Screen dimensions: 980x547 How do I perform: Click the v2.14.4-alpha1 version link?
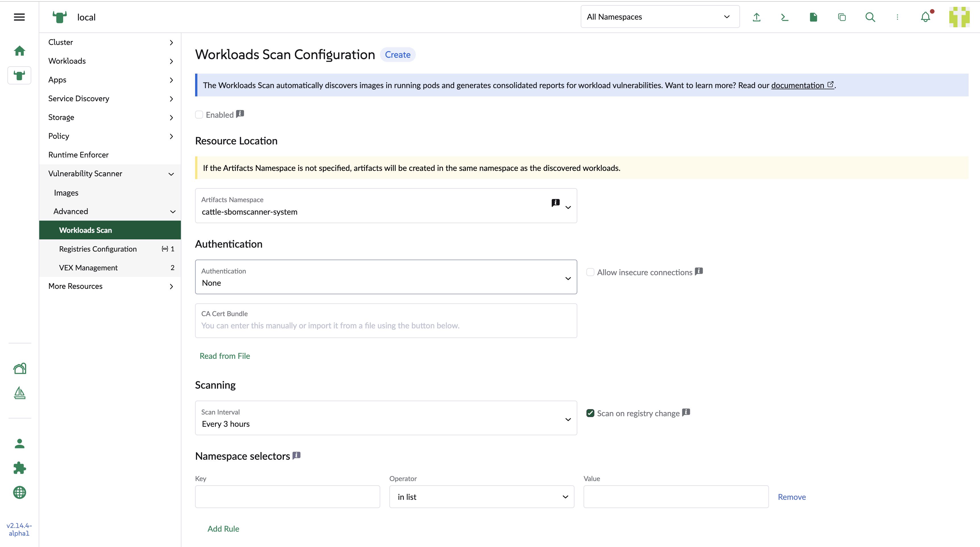coord(19,529)
